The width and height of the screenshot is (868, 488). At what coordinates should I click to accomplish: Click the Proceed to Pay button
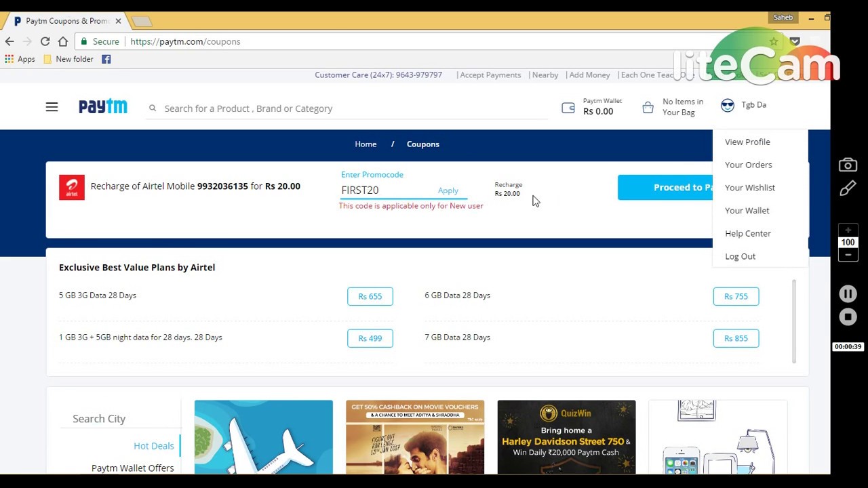click(x=665, y=188)
